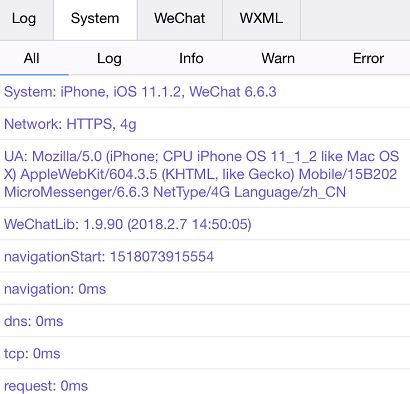410x394 pixels.
Task: Select the System main tab
Action: pyautogui.click(x=95, y=19)
